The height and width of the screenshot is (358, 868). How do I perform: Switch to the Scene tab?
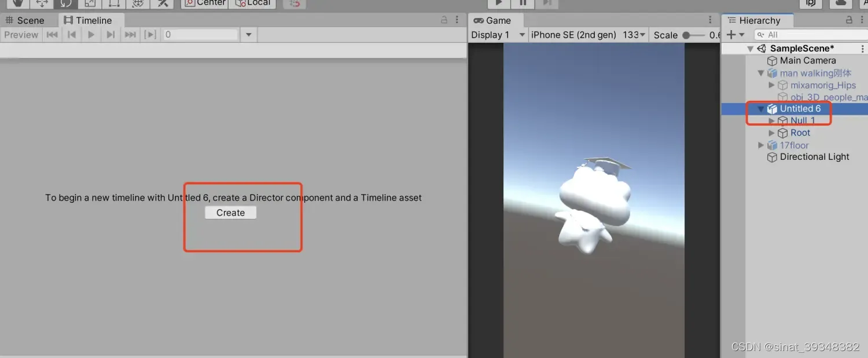point(27,20)
